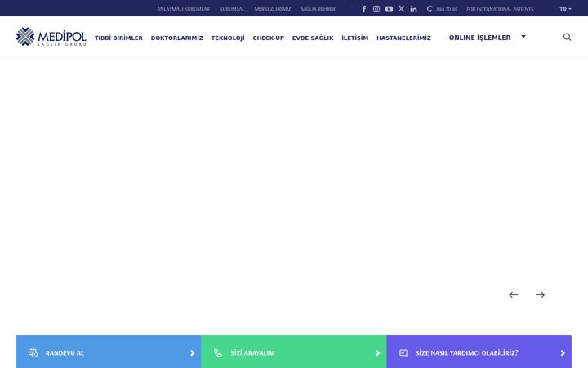Click the Size Nasıl Yardımcı Olabiliriz button
The width and height of the screenshot is (588, 368).
(x=479, y=352)
